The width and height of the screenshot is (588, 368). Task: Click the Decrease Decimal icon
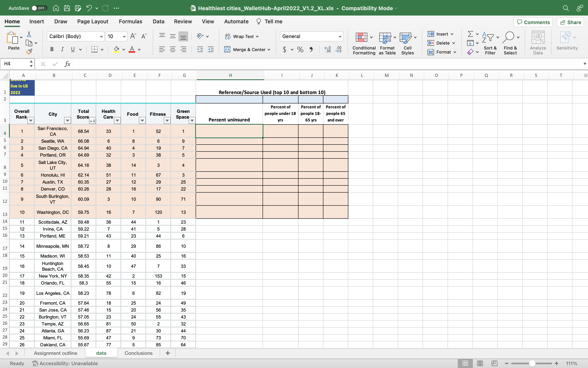coord(338,49)
